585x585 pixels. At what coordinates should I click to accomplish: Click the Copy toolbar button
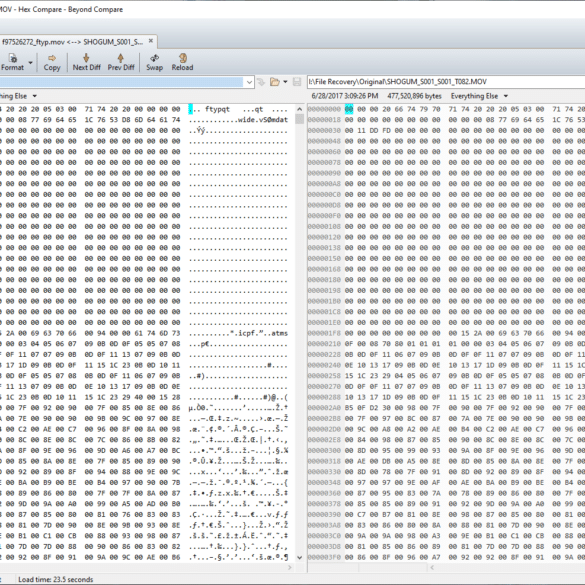(x=52, y=62)
